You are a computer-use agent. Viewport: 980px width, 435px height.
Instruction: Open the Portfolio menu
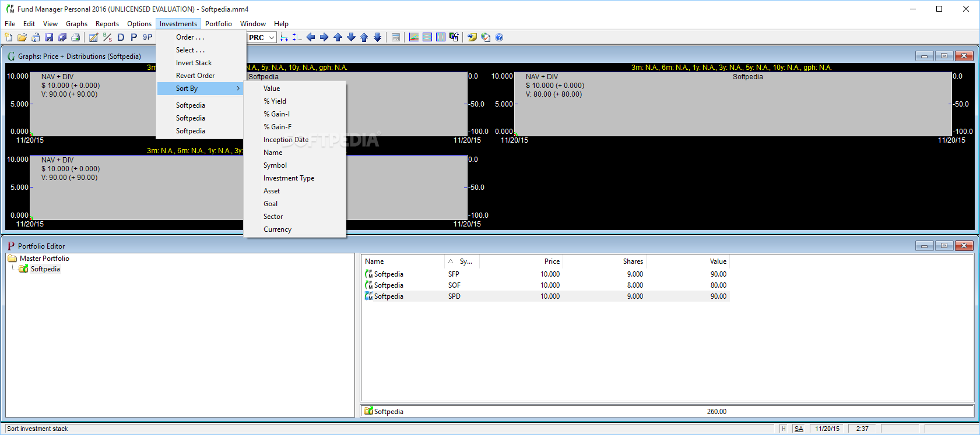(x=219, y=24)
